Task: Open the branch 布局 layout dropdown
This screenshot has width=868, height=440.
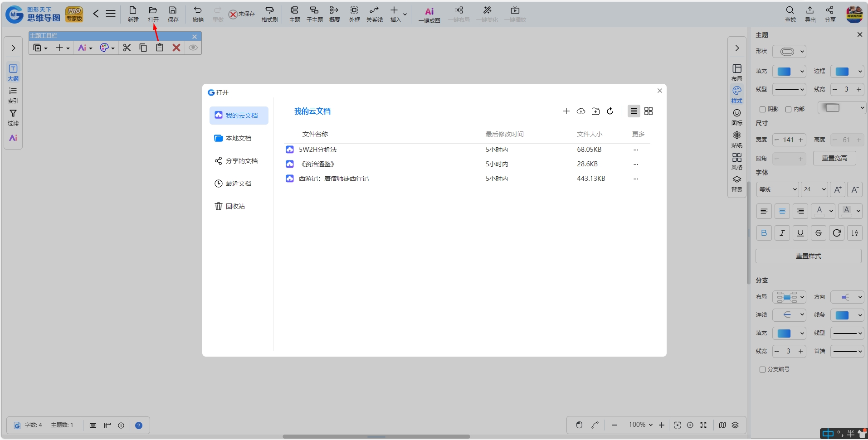Action: tap(789, 297)
